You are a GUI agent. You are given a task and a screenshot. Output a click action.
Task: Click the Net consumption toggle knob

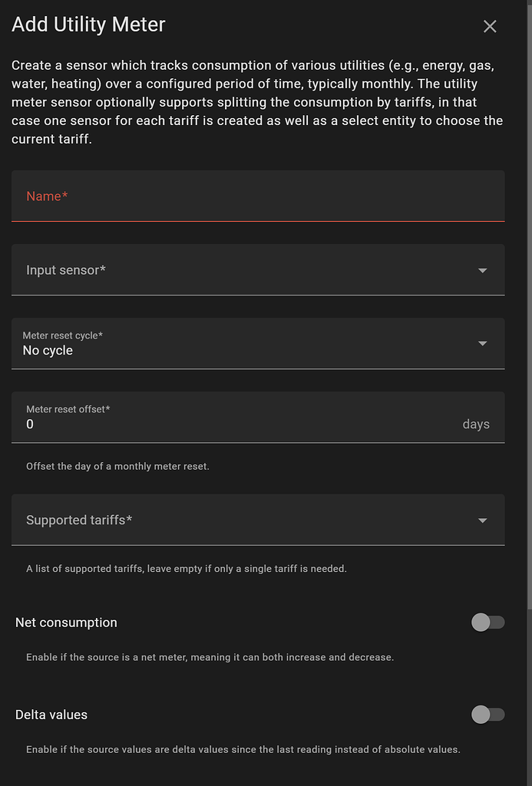point(481,623)
